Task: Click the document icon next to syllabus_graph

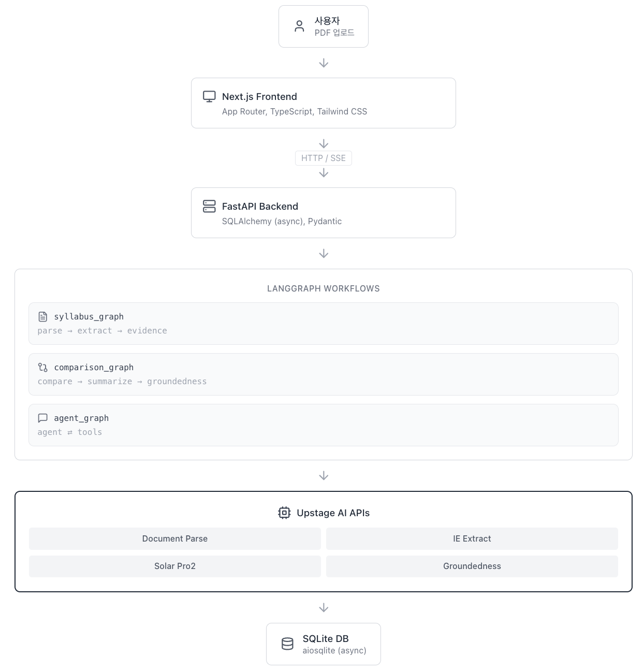Action: (43, 316)
